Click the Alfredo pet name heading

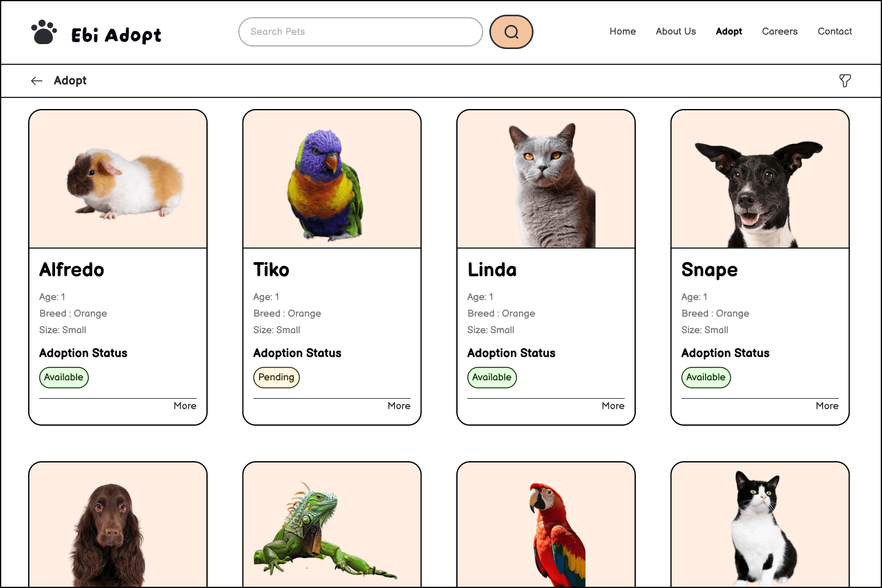point(72,269)
